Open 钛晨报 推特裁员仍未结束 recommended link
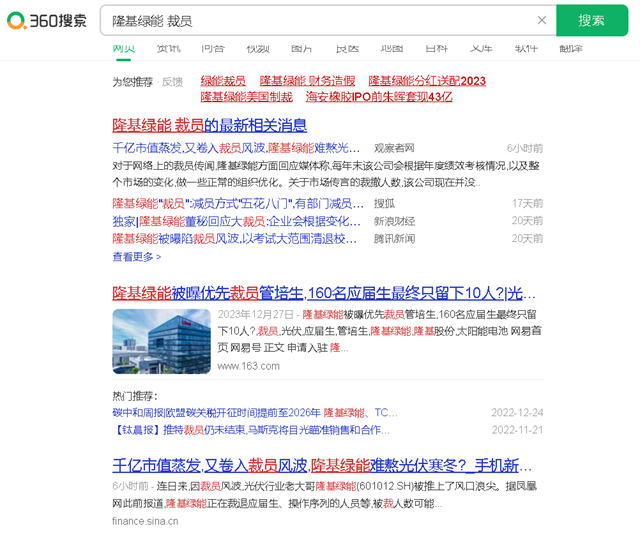640x540 pixels. [x=251, y=430]
